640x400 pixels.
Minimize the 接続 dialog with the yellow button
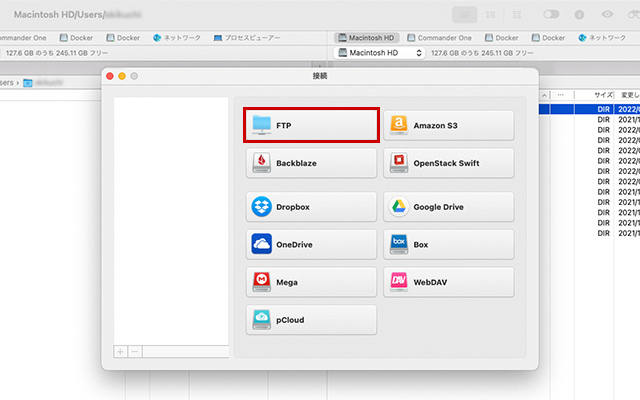pyautogui.click(x=122, y=76)
